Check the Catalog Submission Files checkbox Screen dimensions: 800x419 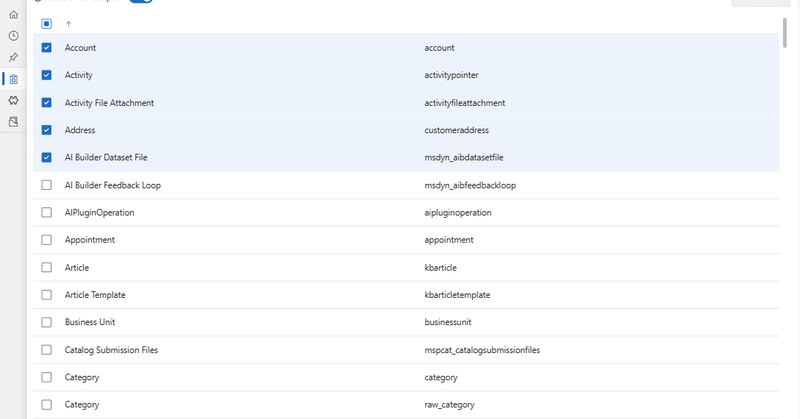[x=46, y=350]
